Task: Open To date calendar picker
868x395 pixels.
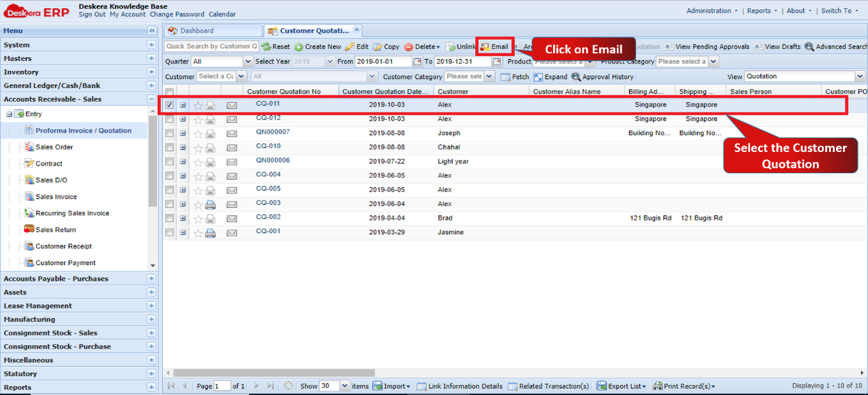Action: pos(497,62)
